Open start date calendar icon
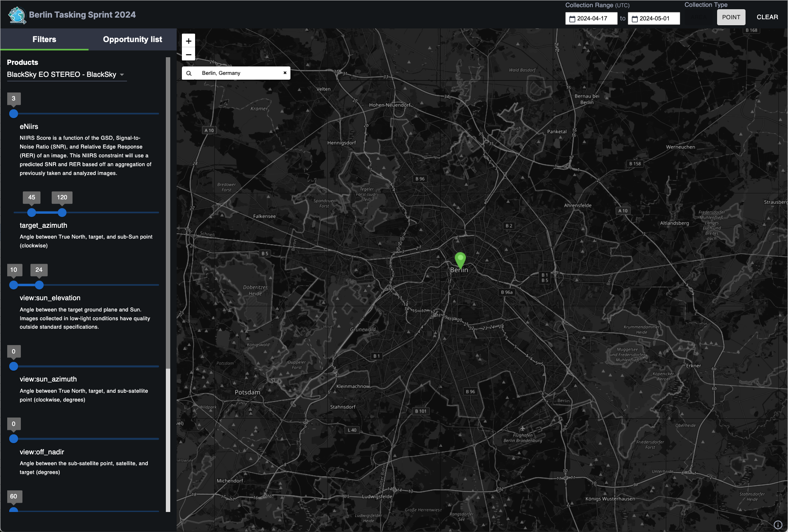 572,19
